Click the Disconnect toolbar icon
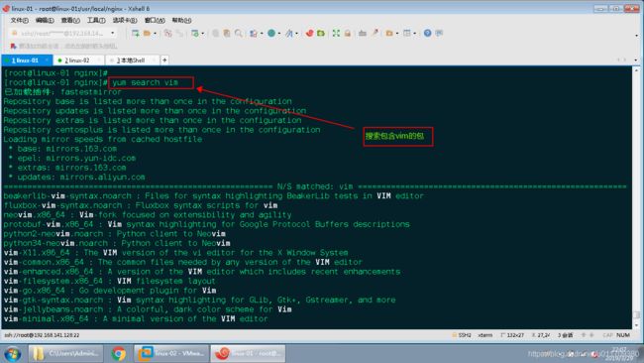The image size is (644, 363). click(x=167, y=34)
